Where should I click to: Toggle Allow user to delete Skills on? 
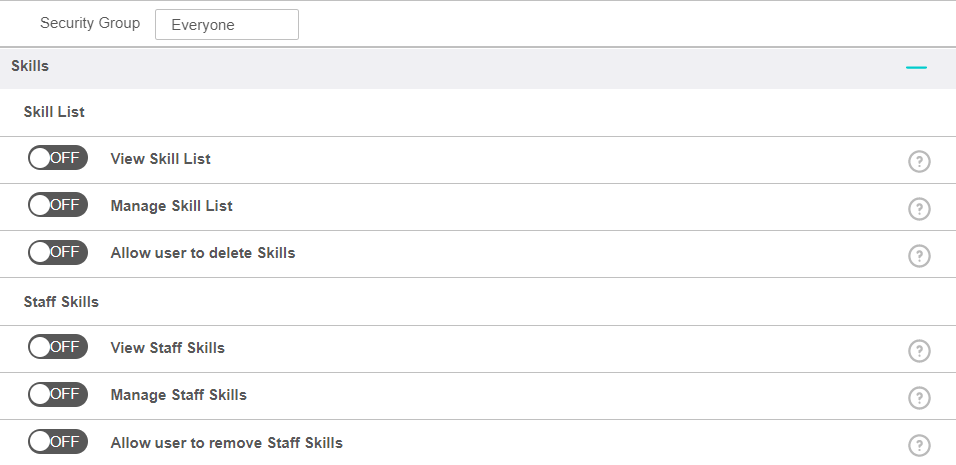point(58,252)
